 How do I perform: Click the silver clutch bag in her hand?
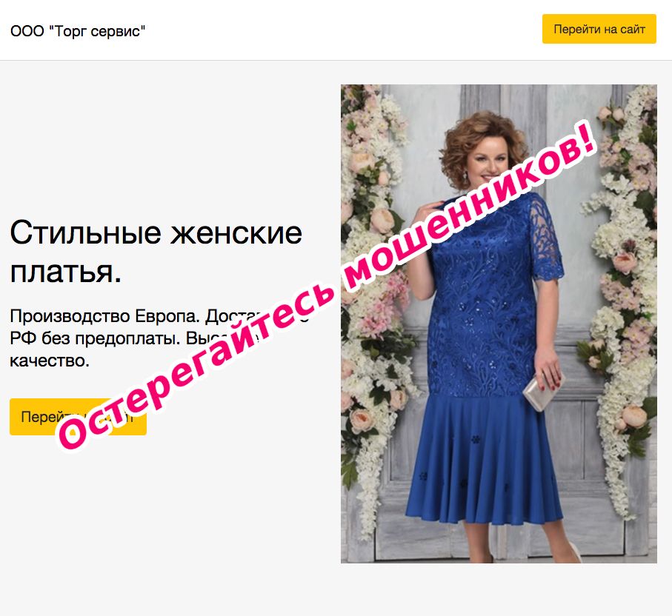click(x=542, y=392)
